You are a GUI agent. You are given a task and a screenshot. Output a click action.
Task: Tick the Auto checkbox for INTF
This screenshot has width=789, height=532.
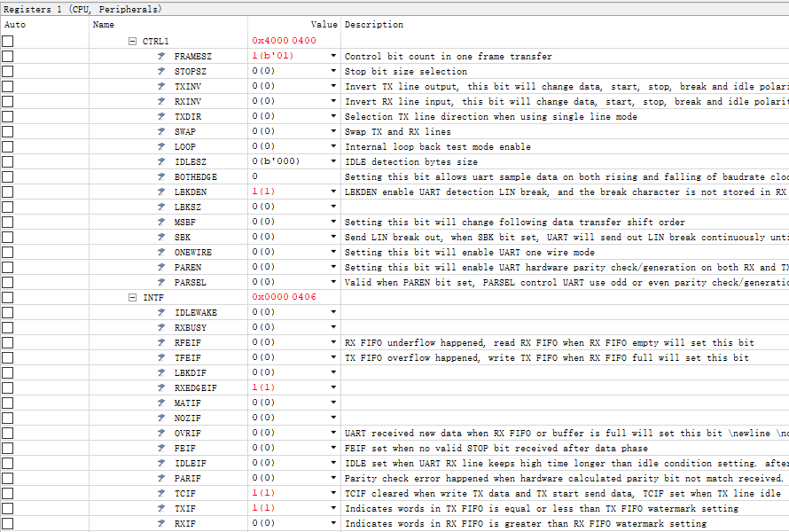click(x=8, y=297)
